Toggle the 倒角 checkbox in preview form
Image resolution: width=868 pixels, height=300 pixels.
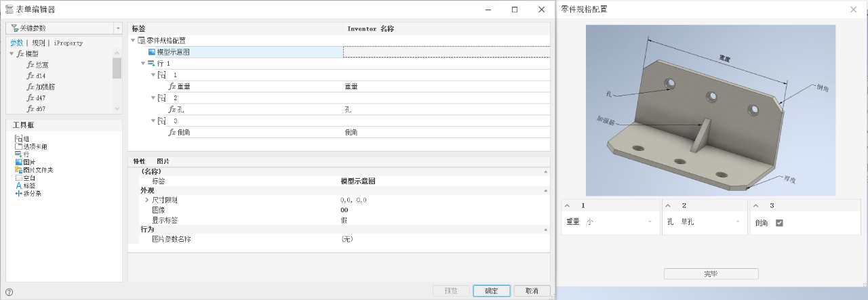[779, 222]
